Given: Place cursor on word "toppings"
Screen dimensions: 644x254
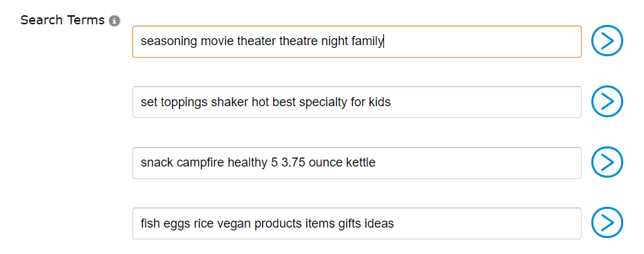Looking at the screenshot, I should [x=184, y=102].
